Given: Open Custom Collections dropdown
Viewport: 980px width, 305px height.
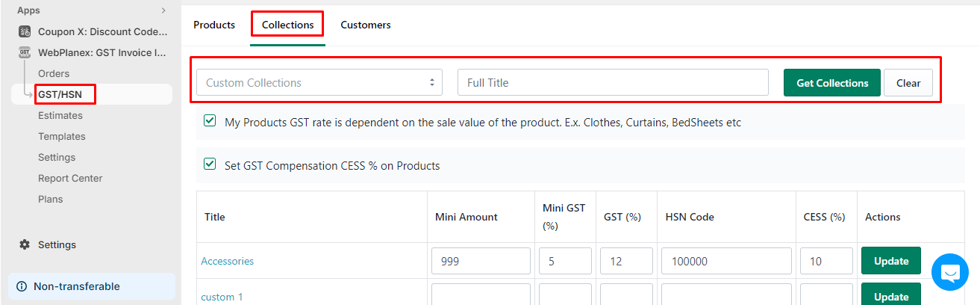Looking at the screenshot, I should (319, 82).
